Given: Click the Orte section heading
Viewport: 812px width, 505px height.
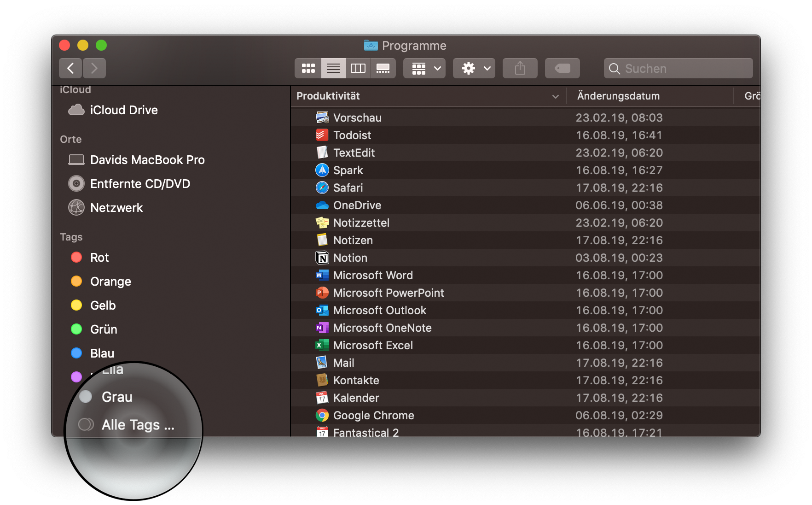Looking at the screenshot, I should pos(71,139).
